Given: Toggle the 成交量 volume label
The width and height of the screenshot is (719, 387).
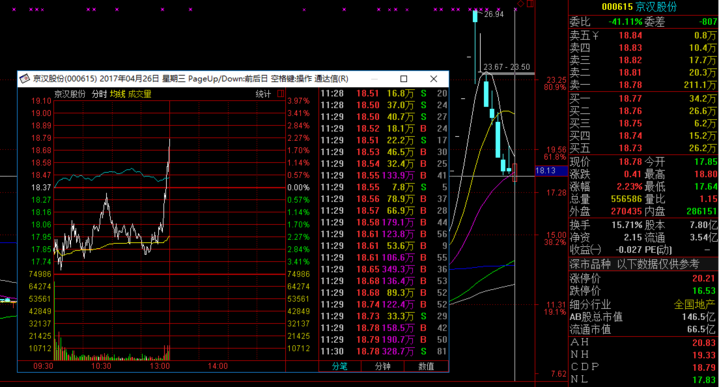Looking at the screenshot, I should pyautogui.click(x=139, y=94).
